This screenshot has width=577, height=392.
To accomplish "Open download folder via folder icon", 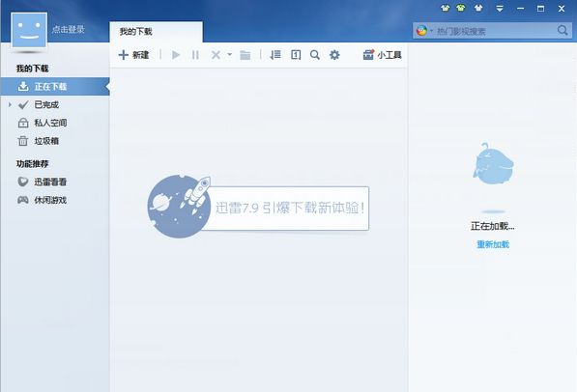I will pos(245,55).
